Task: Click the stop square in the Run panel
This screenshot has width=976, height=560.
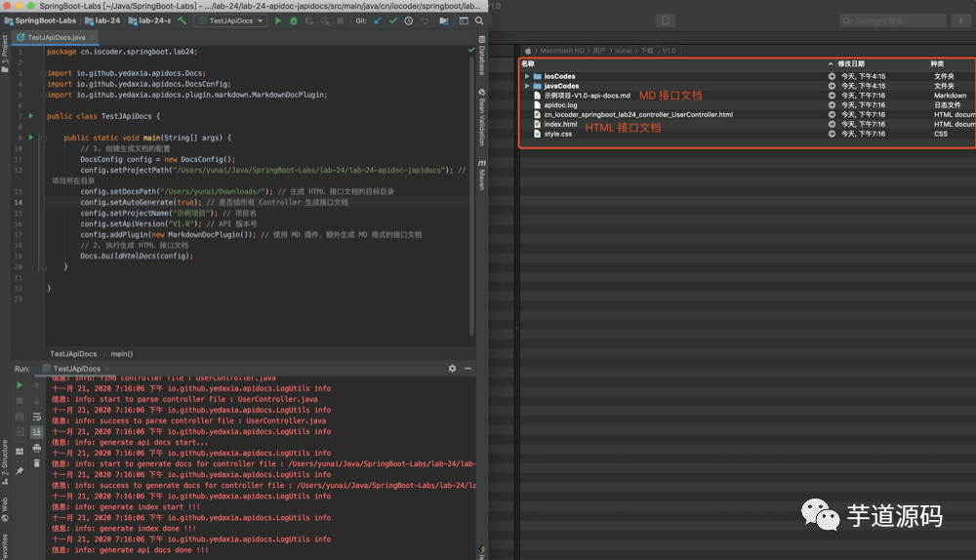Action: click(x=20, y=401)
